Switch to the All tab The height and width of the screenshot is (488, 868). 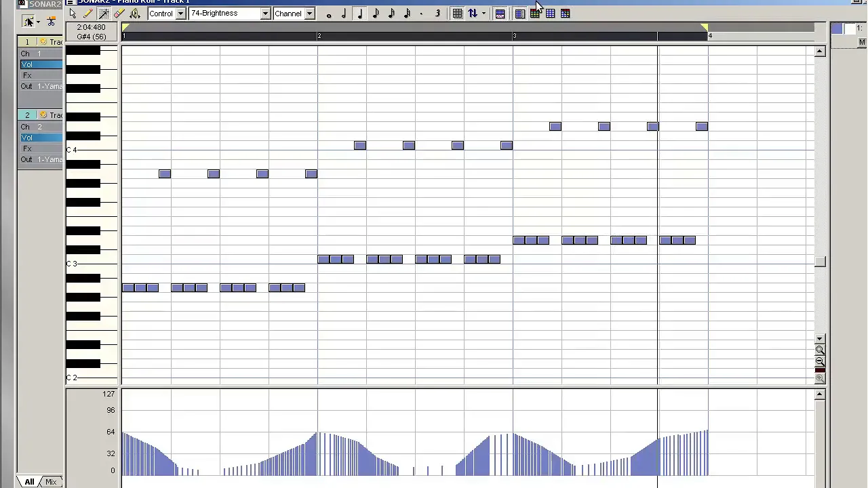[x=29, y=482]
